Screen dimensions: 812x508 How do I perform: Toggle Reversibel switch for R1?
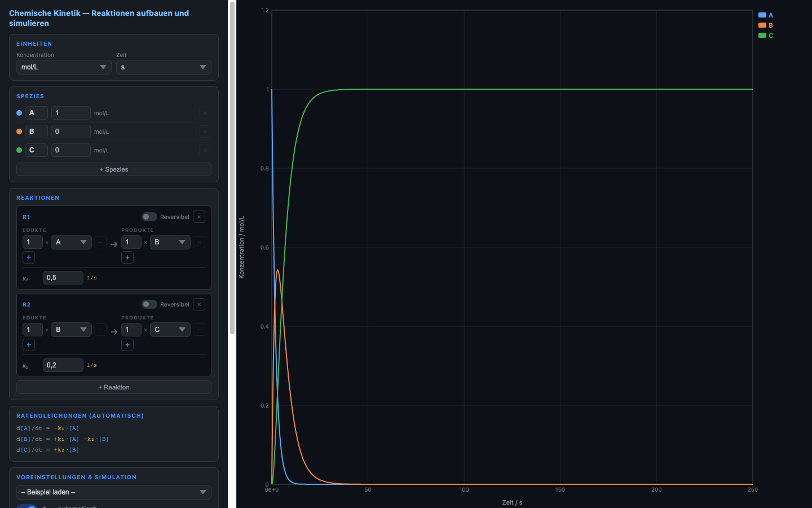pos(149,217)
